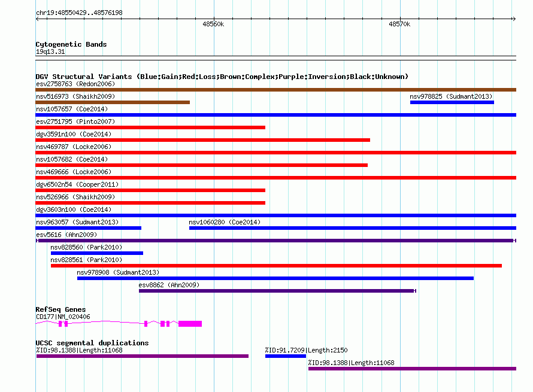Viewport: 533px width, 392px height.
Task: Select the blue nsv828560 gain bar
Action: click(x=97, y=253)
